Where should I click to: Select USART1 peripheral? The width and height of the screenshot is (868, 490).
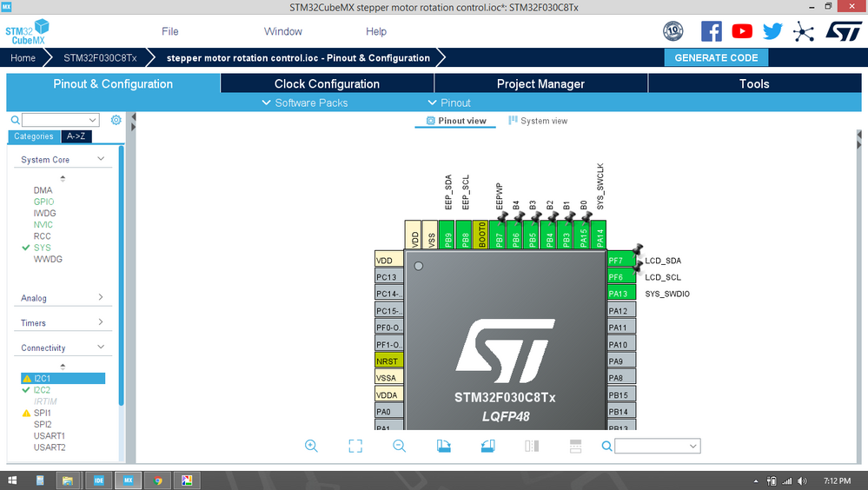pyautogui.click(x=50, y=436)
